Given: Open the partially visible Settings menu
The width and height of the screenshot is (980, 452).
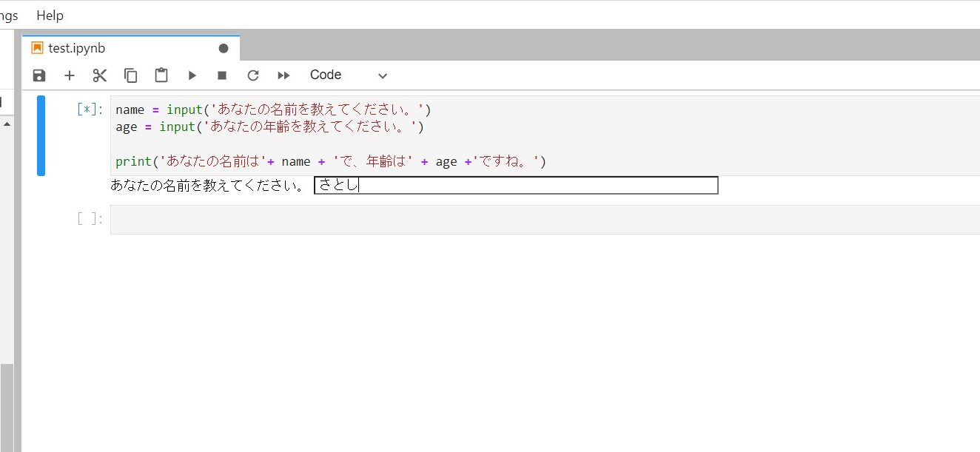Looking at the screenshot, I should coord(10,15).
